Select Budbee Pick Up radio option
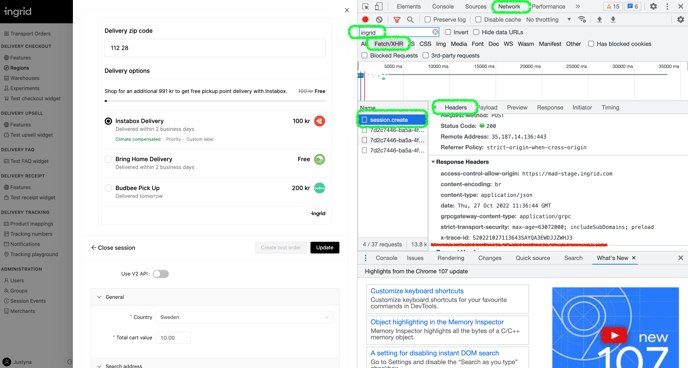 point(108,188)
